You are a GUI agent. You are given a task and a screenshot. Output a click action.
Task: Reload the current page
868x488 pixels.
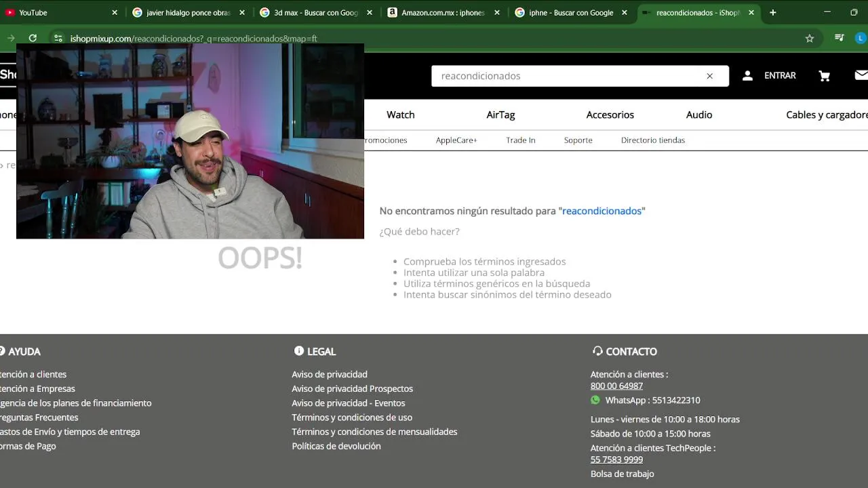point(33,39)
